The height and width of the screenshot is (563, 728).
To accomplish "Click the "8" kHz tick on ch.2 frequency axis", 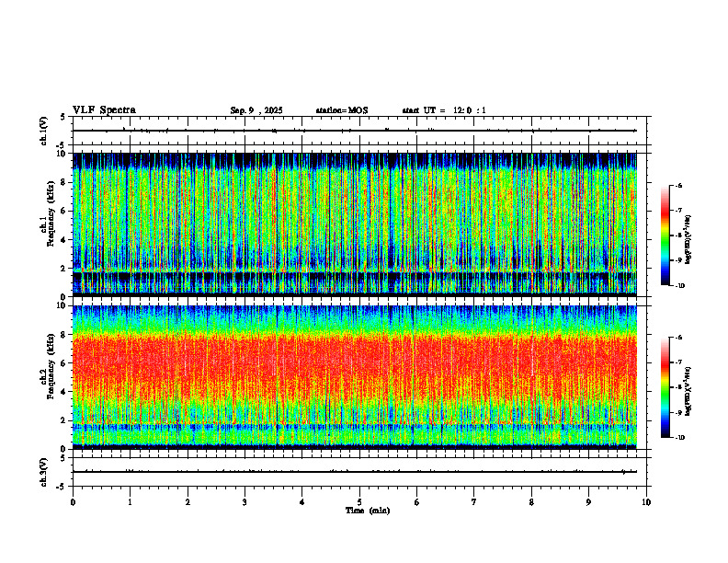I will (64, 335).
